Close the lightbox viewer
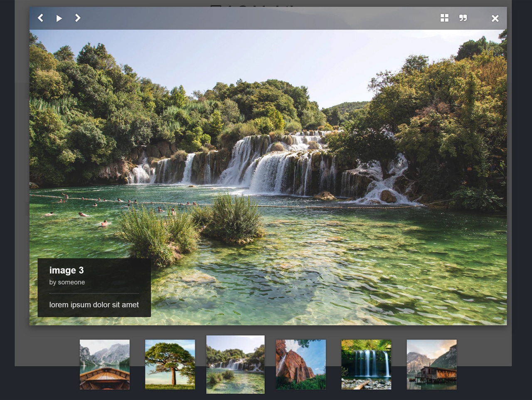 pos(495,18)
